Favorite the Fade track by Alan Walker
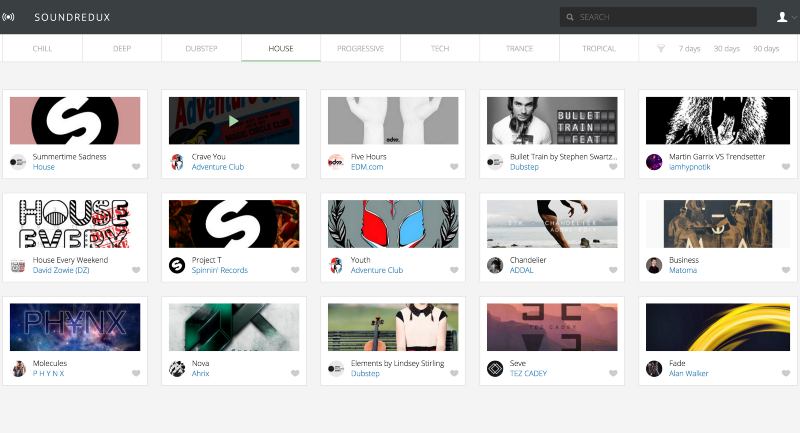800x433 pixels. pyautogui.click(x=773, y=373)
